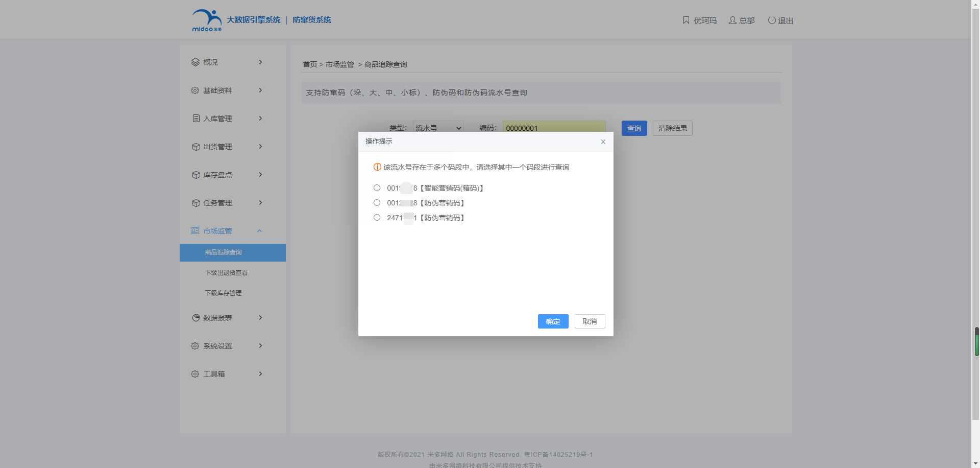980x468 pixels.
Task: Click the 系统设置 gear icon
Action: coord(195,346)
